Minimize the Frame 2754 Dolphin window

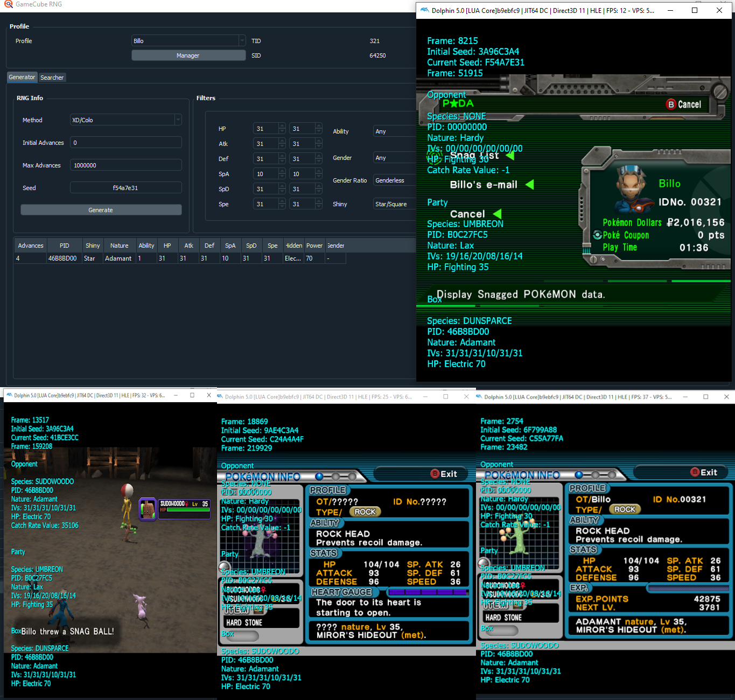coord(685,397)
